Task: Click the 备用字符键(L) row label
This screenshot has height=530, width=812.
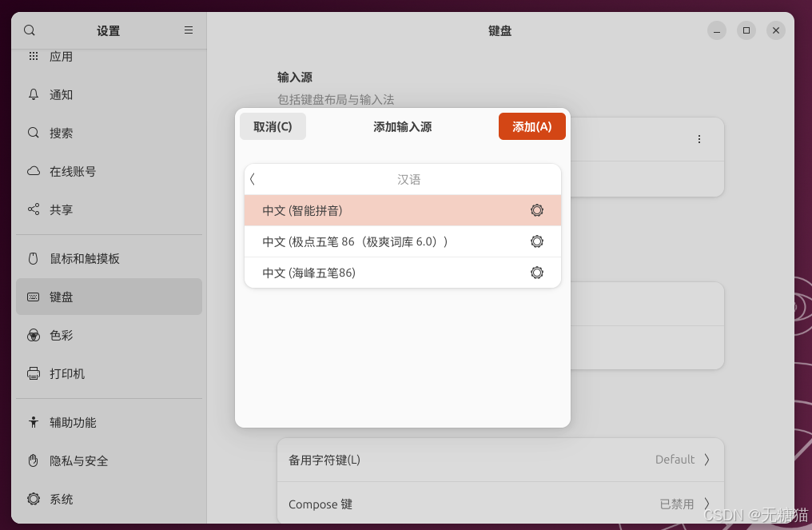Action: (324, 460)
